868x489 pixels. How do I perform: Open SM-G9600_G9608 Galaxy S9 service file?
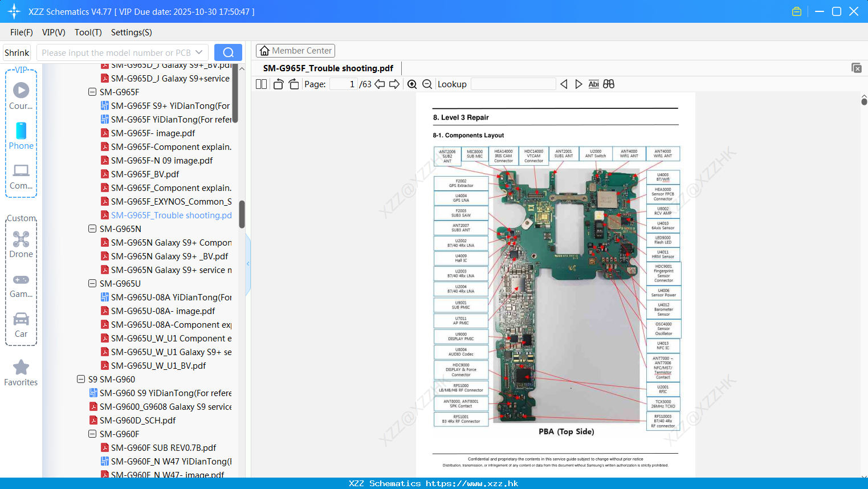pos(160,406)
